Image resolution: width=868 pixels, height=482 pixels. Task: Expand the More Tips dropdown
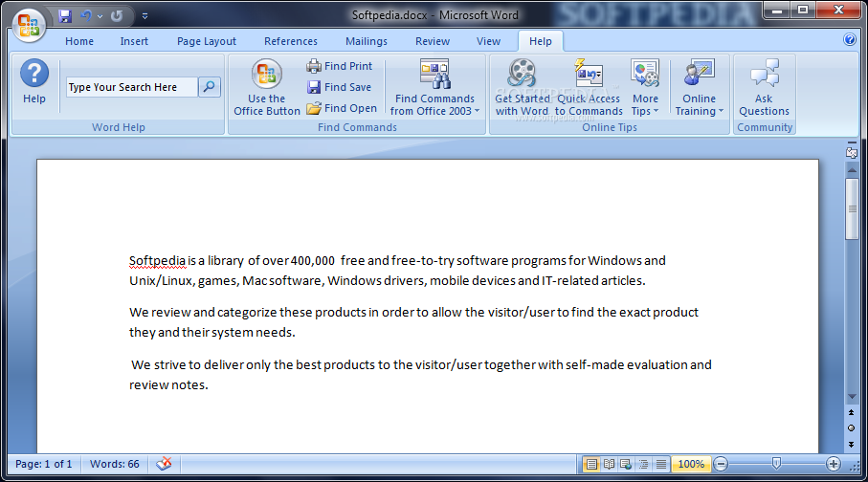click(x=645, y=87)
